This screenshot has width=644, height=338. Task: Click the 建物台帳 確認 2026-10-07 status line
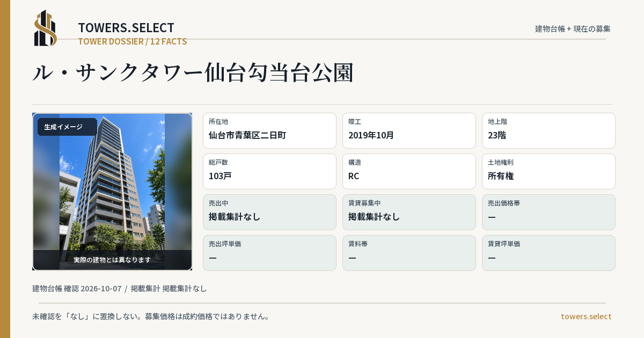(x=120, y=289)
